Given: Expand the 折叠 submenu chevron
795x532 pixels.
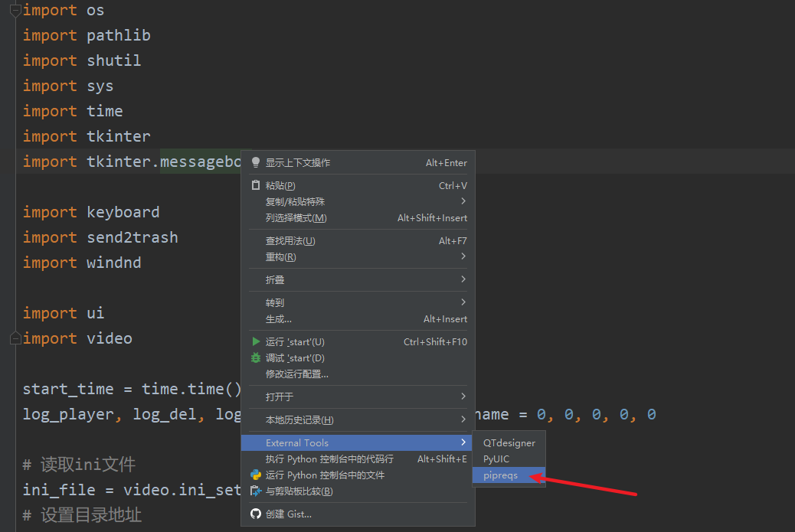Looking at the screenshot, I should point(463,279).
